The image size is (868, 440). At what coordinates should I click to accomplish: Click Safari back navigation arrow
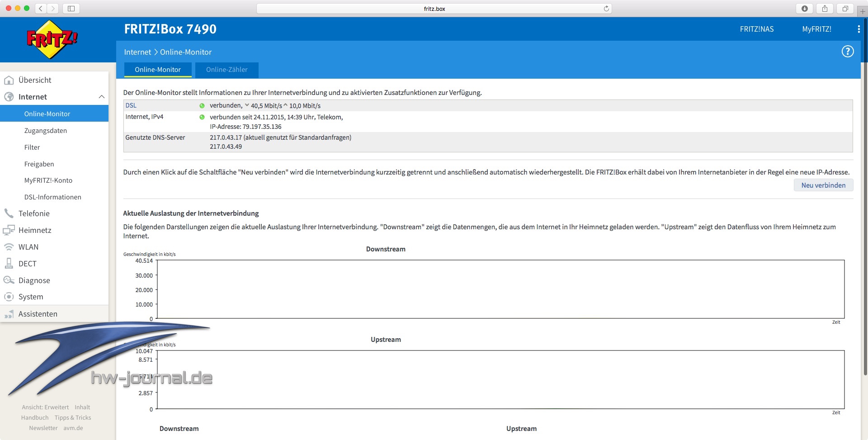[41, 8]
